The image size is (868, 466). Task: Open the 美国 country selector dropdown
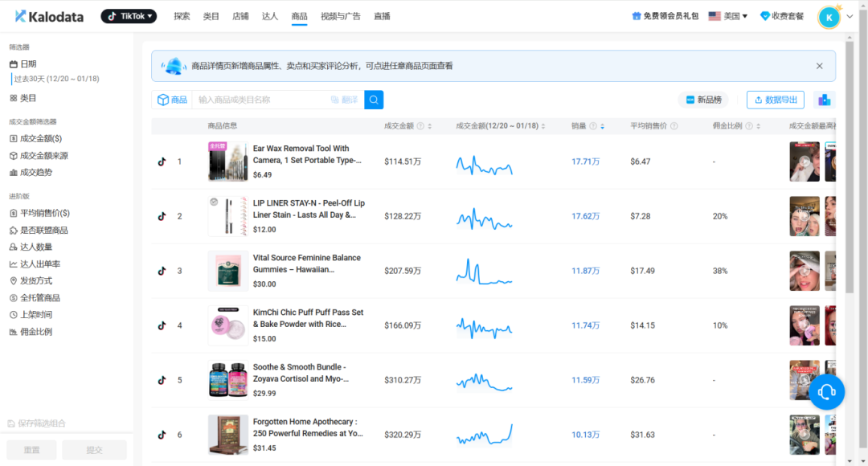click(x=727, y=14)
